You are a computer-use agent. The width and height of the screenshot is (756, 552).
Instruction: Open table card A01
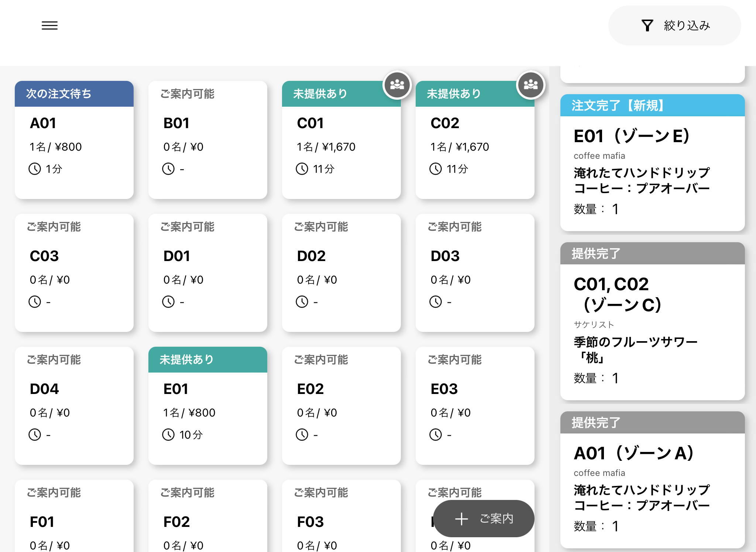pos(74,140)
